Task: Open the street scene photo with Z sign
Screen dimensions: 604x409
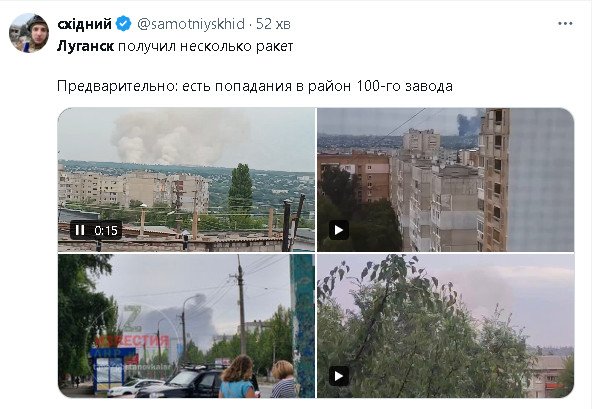Action: pyautogui.click(x=186, y=326)
